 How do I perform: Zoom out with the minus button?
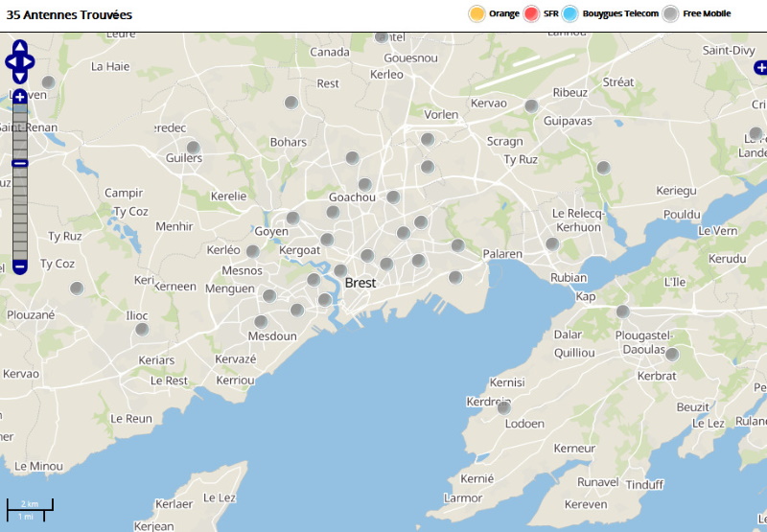tap(19, 267)
